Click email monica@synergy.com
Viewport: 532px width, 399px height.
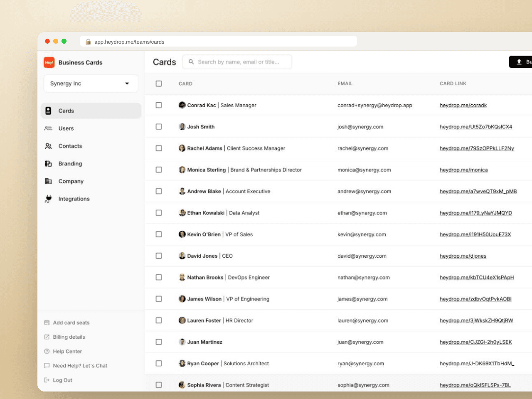[364, 170]
